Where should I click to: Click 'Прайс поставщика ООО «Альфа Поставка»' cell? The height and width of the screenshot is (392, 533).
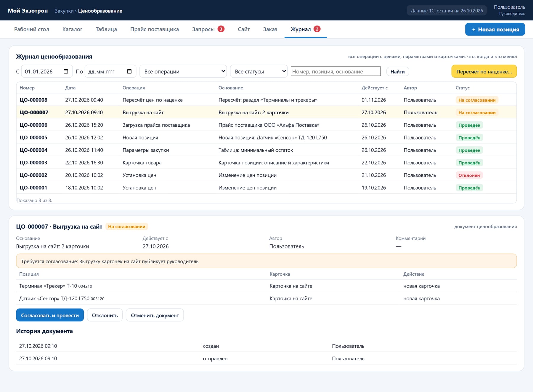[269, 125]
